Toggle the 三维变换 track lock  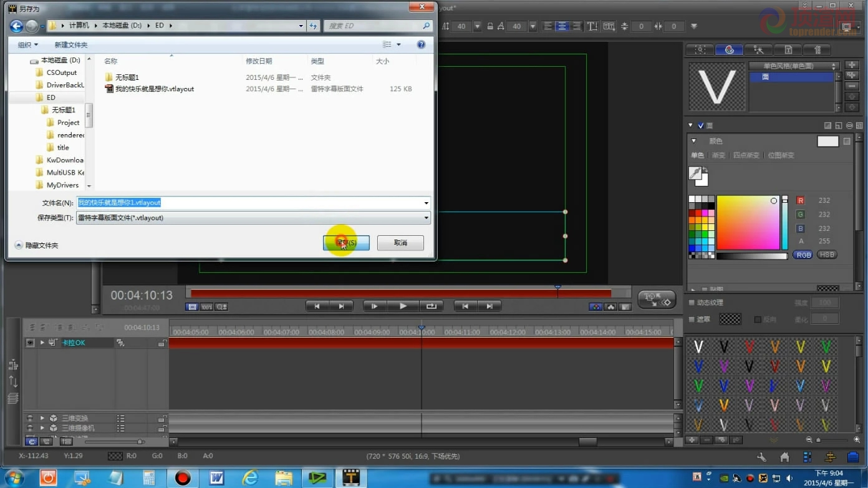pos(162,419)
